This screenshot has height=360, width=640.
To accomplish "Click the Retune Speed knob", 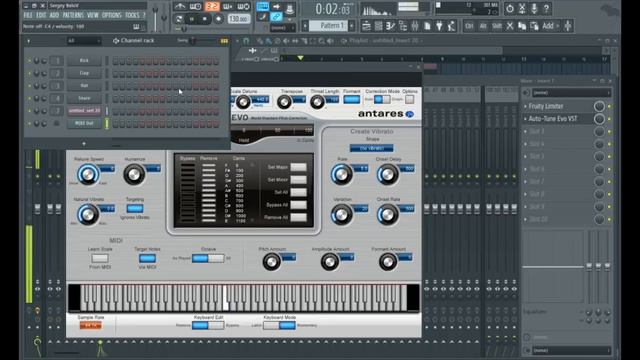I will (x=88, y=175).
